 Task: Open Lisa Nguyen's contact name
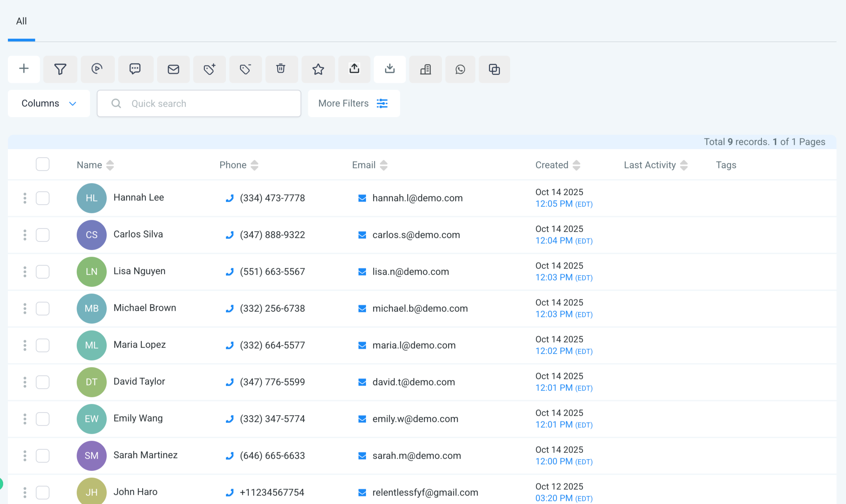pos(139,271)
